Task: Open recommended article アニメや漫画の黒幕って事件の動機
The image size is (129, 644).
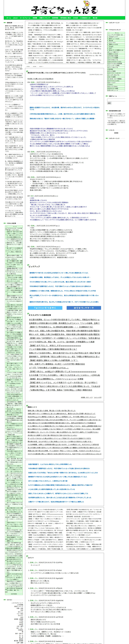Action: tap(53, 349)
